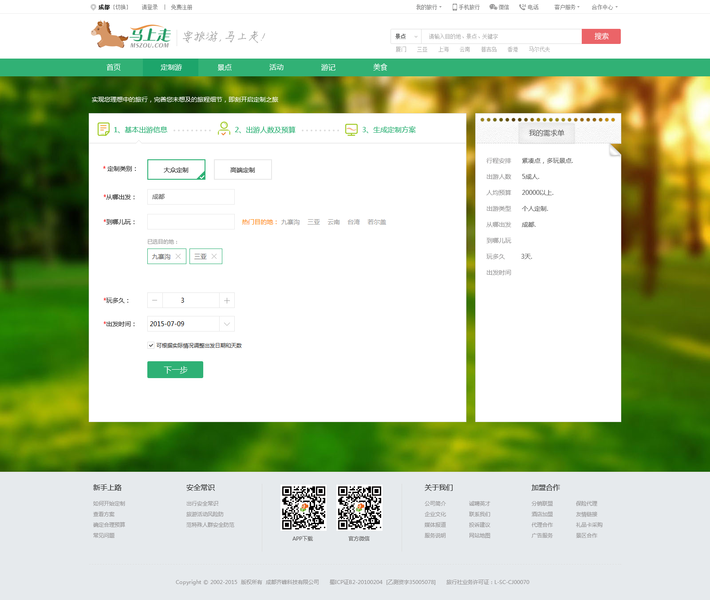The height and width of the screenshot is (600, 710).
Task: Click step 3 生成定制方案 label
Action: [x=389, y=130]
